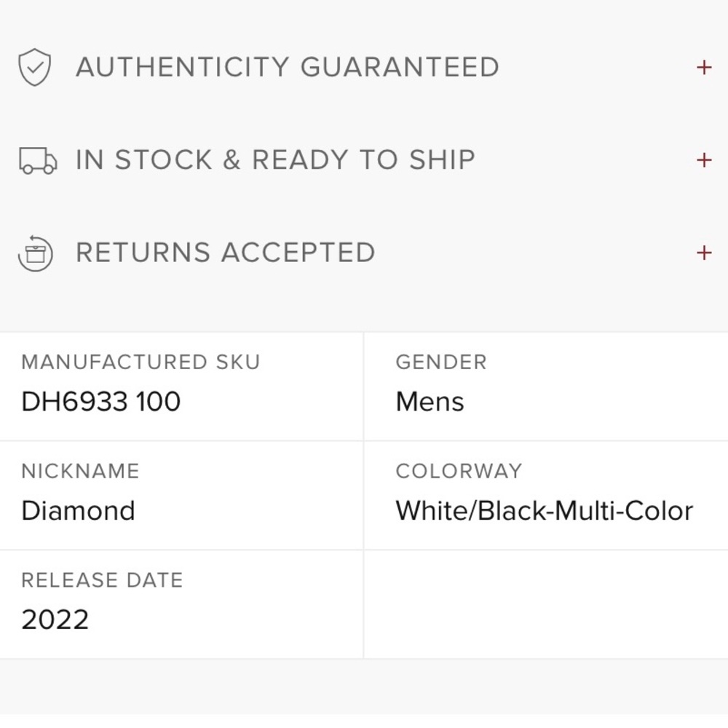Click the returns box arrow icon
This screenshot has height=728, width=728.
click(x=35, y=253)
